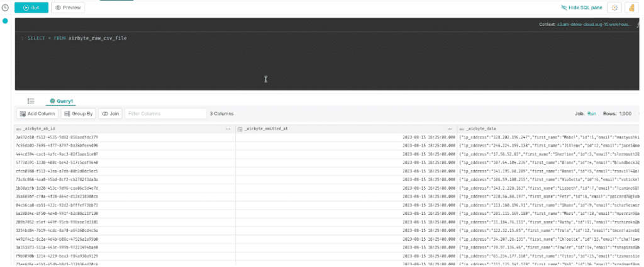Click the teal circle status indicator

coord(6,21)
